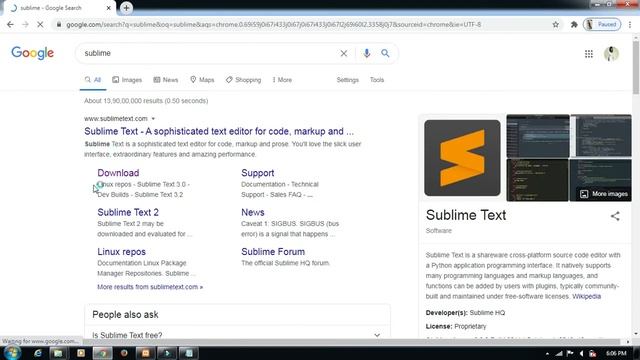Open the Chrome three-dot menu

click(x=630, y=24)
